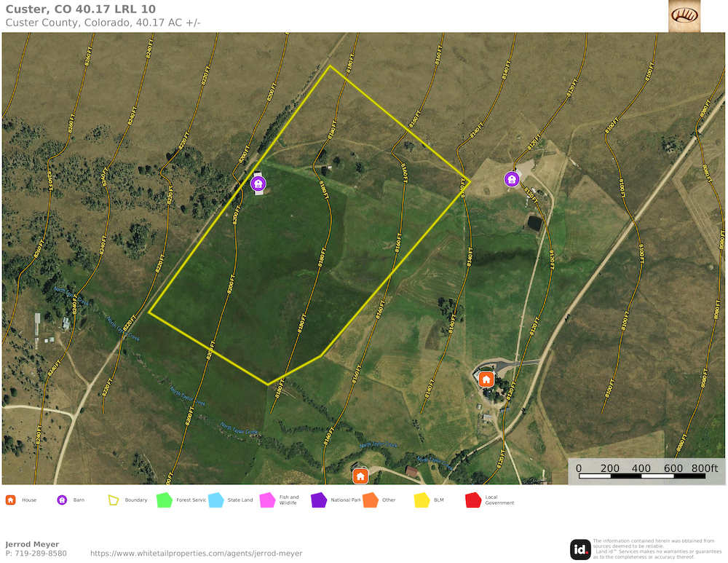Click the Jerrod Meyer agent name
The width and height of the screenshot is (728, 563).
[x=32, y=544]
